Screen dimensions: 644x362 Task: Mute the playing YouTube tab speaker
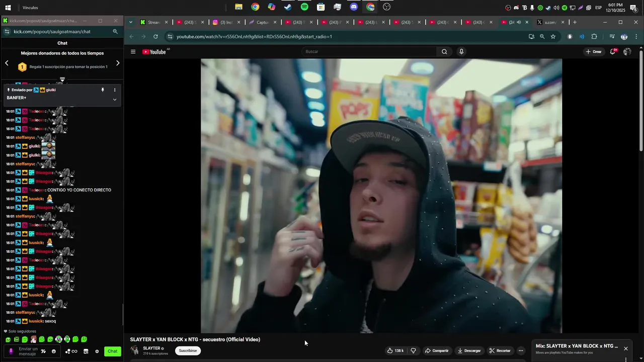tap(519, 22)
